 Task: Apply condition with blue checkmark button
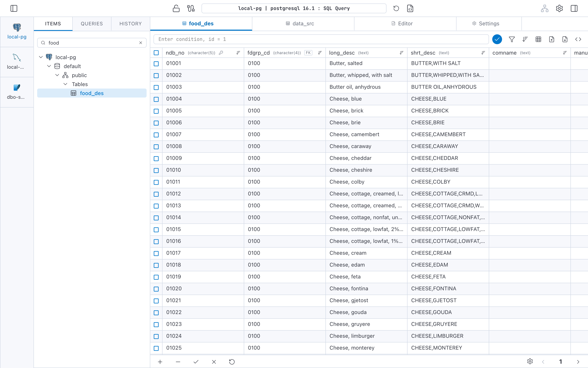click(497, 39)
